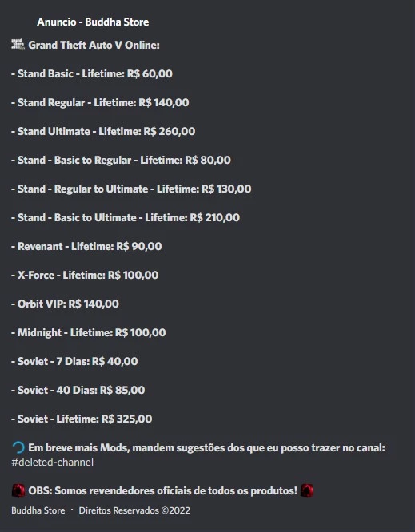
Task: Click the Orbit VIP price entry
Action: 66,304
